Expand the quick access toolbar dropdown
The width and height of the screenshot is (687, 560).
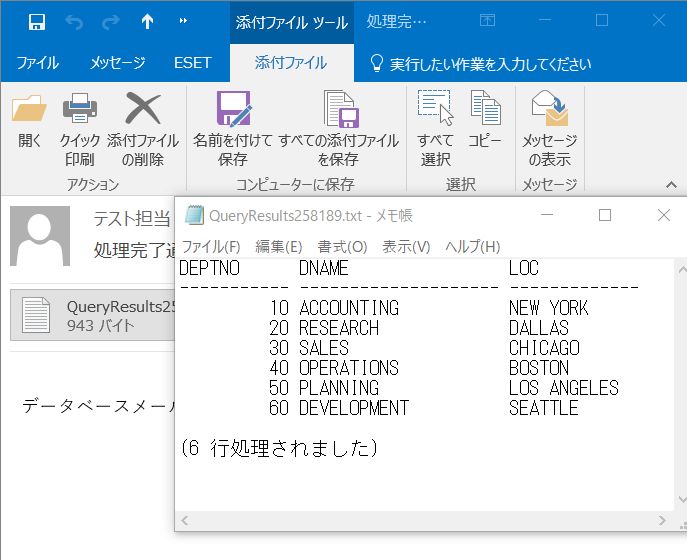[182, 21]
